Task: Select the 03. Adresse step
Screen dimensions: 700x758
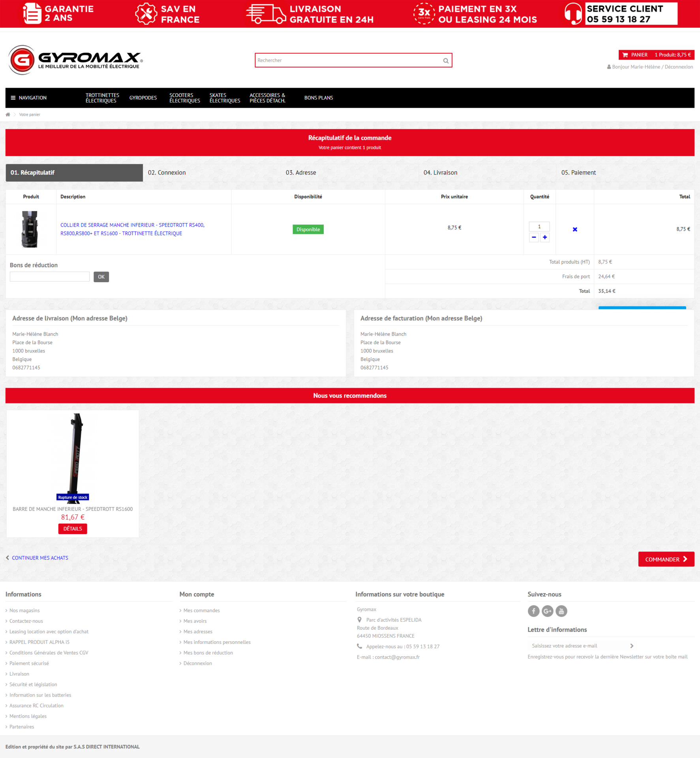Action: (x=349, y=173)
